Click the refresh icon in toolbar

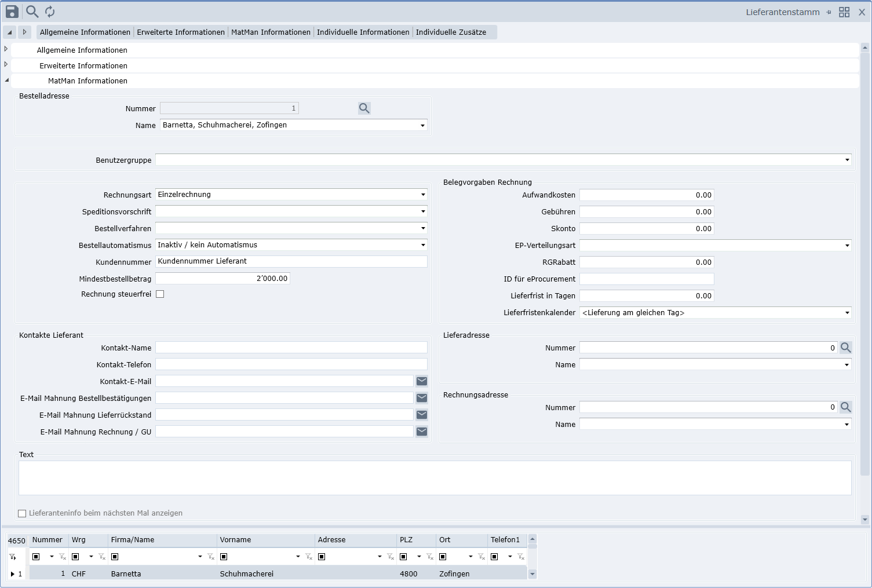click(x=50, y=12)
